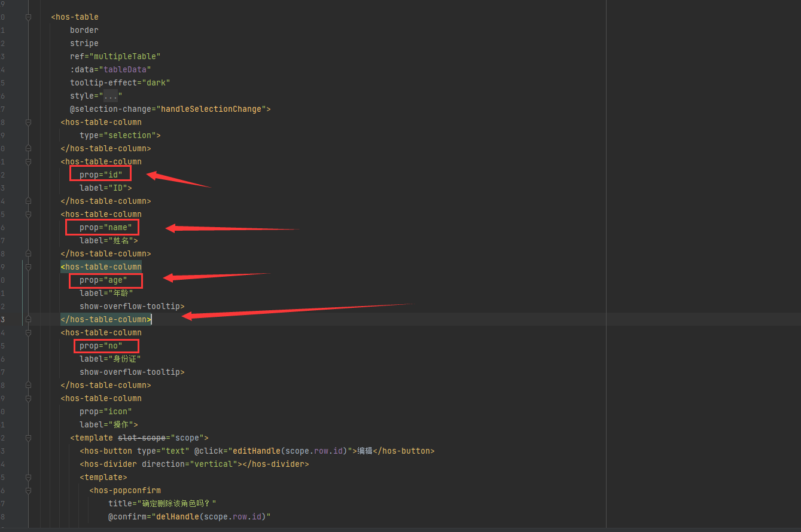The image size is (801, 532).
Task: Click the prop="age" attribute text
Action: (103, 280)
